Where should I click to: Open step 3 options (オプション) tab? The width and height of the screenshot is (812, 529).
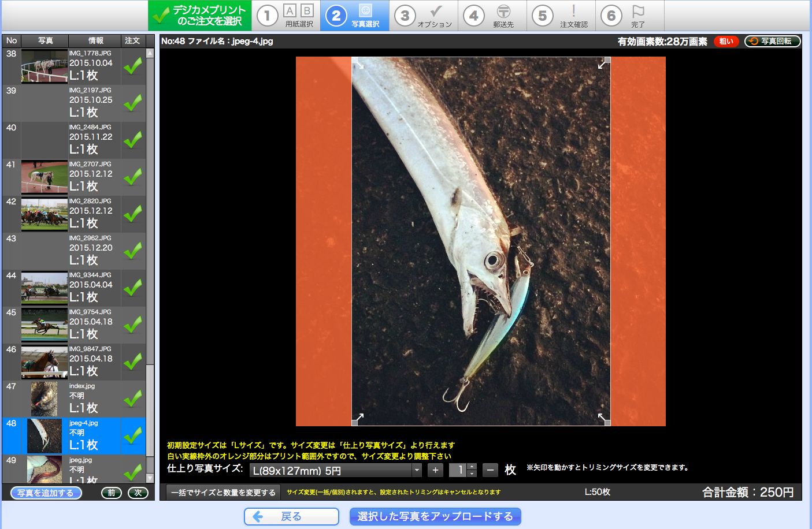point(424,16)
